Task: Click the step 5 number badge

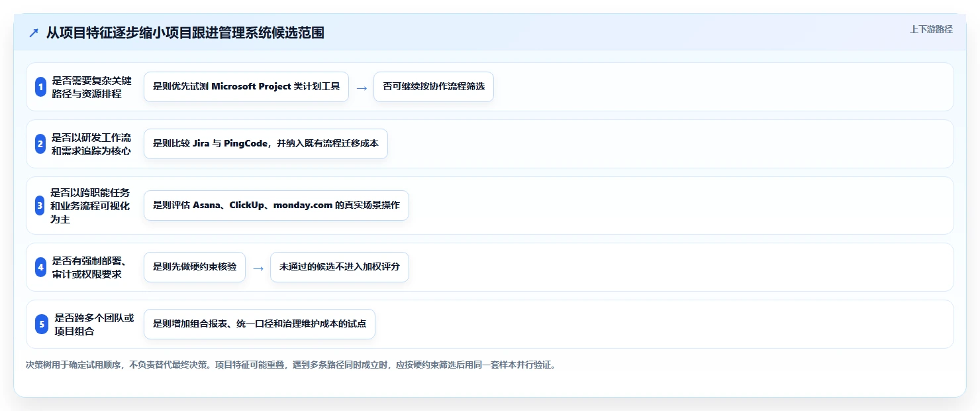Action: click(42, 324)
